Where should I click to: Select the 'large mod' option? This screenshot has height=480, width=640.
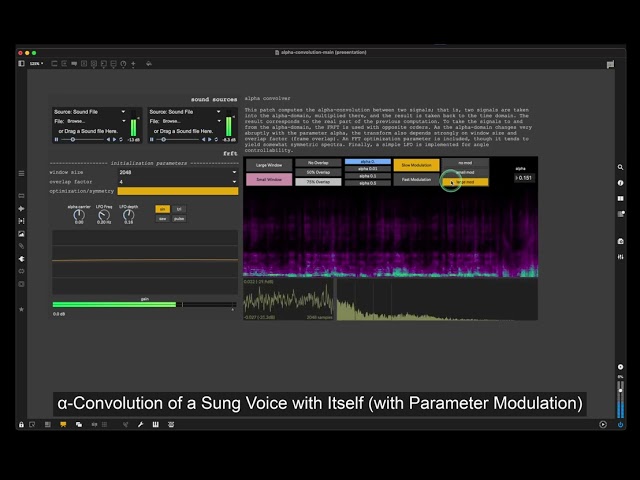(x=465, y=182)
